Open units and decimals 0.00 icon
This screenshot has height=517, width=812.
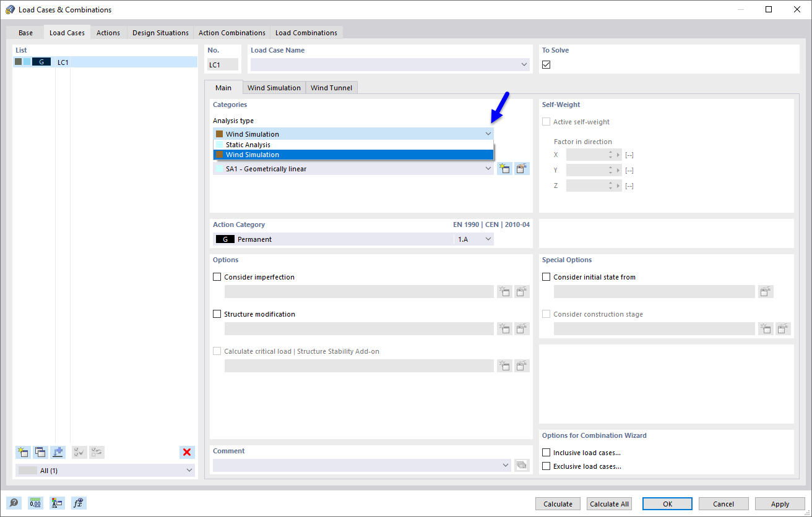(35, 503)
